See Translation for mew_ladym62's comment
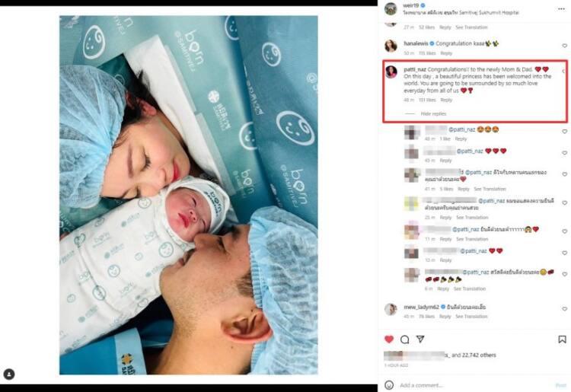The width and height of the screenshot is (571, 392). (x=471, y=317)
